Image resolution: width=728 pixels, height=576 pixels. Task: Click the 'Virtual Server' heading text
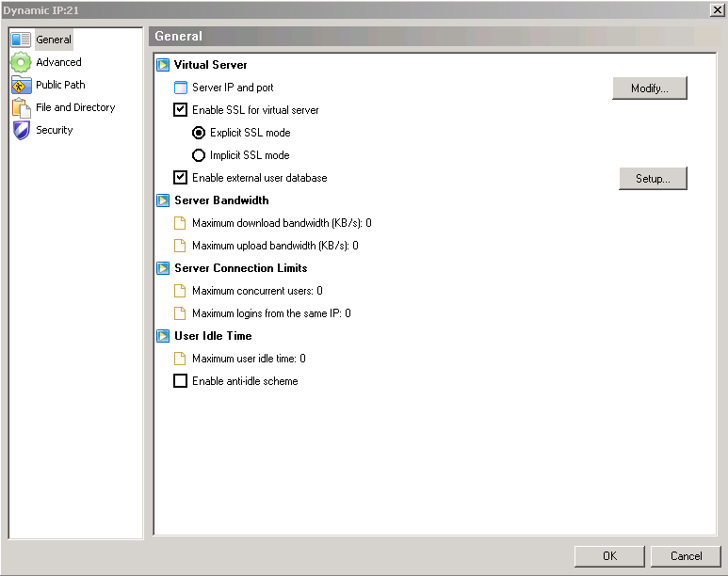(x=210, y=65)
